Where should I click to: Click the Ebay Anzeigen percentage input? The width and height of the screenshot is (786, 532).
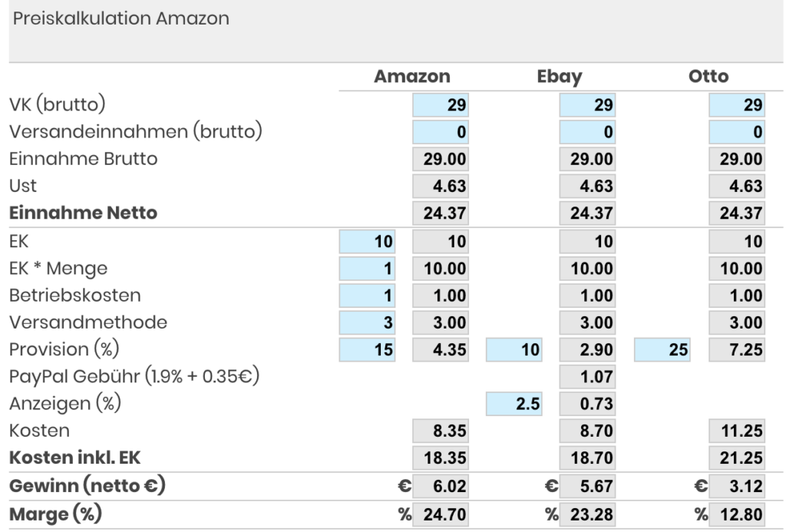(x=515, y=405)
